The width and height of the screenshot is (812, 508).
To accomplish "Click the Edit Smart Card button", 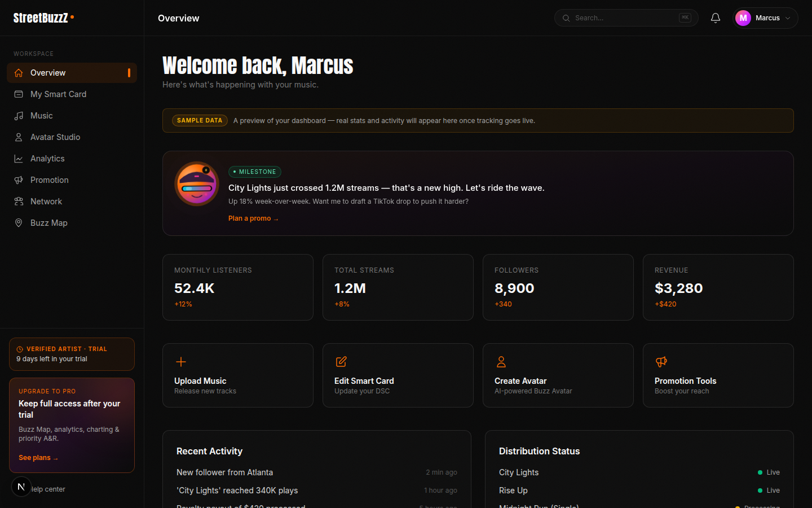I will coord(398,375).
